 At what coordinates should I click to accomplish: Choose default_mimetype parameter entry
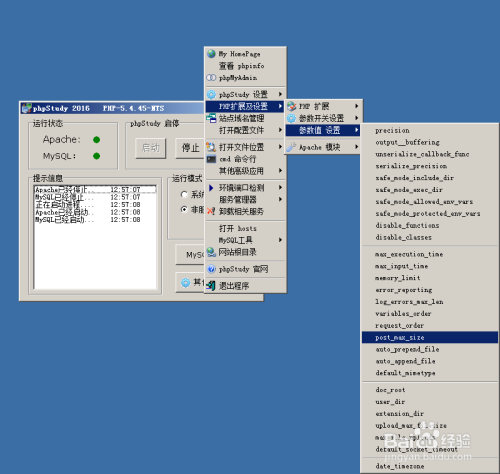pos(430,373)
